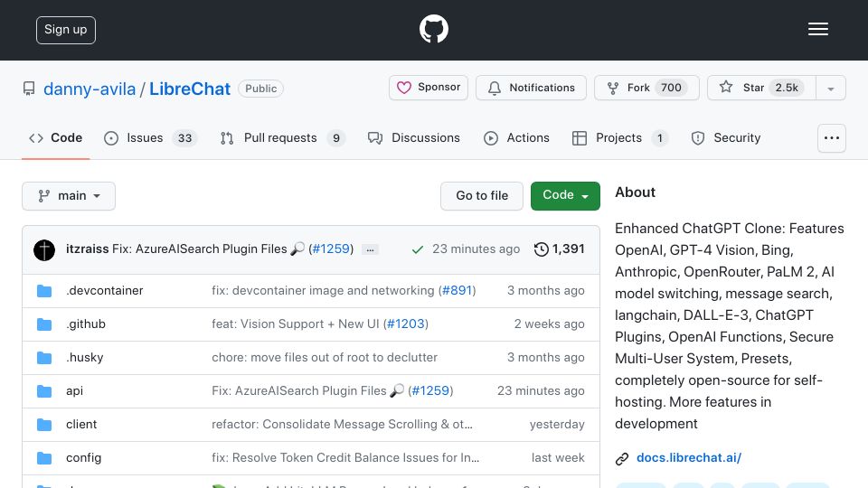Click the GitHub Octocat logo
The height and width of the screenshot is (488, 868).
pos(433,29)
